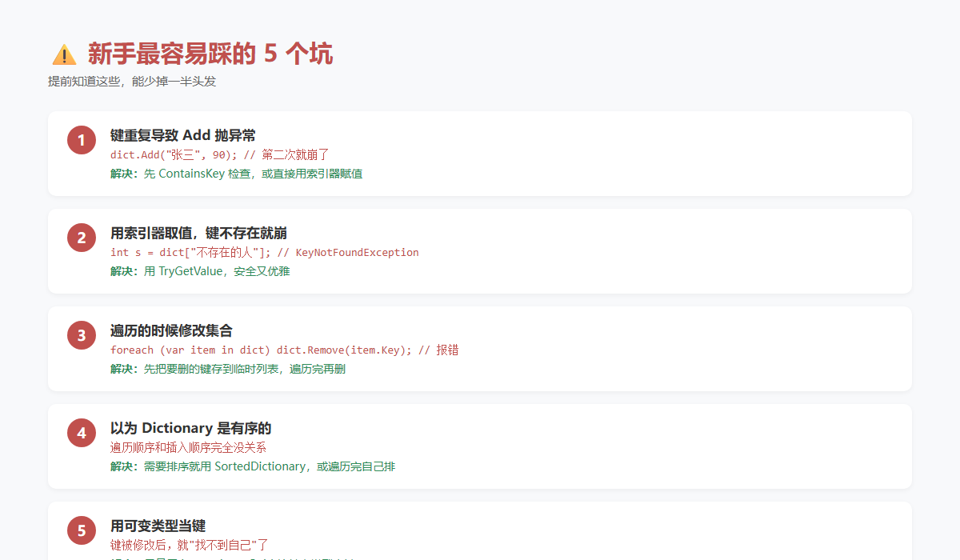The width and height of the screenshot is (960, 560).
Task: Click the title 用索引器取值，键不存在就崩
Action: click(198, 233)
